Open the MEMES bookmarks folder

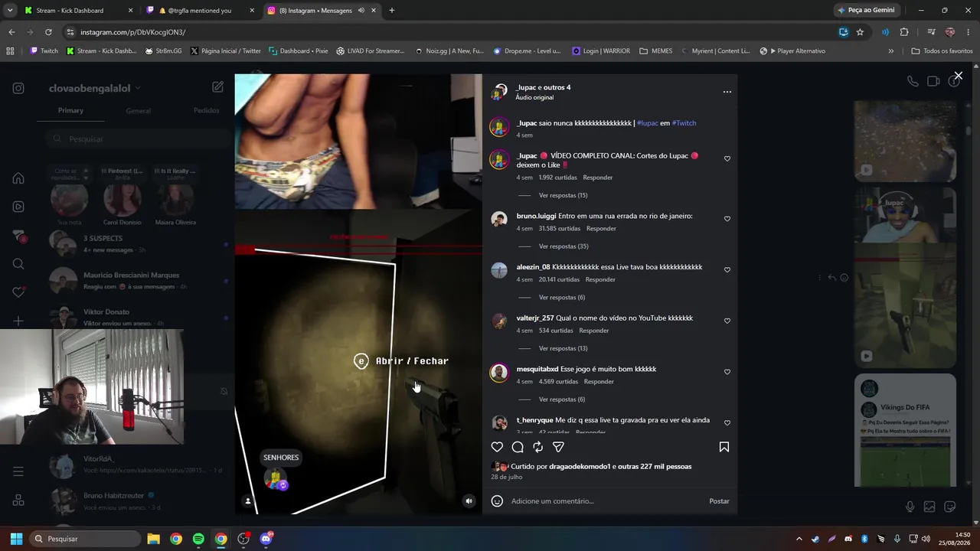pyautogui.click(x=656, y=51)
